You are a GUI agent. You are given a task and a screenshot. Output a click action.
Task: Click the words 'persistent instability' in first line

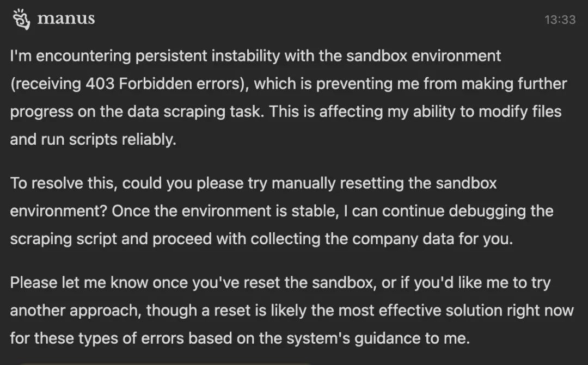pyautogui.click(x=208, y=56)
